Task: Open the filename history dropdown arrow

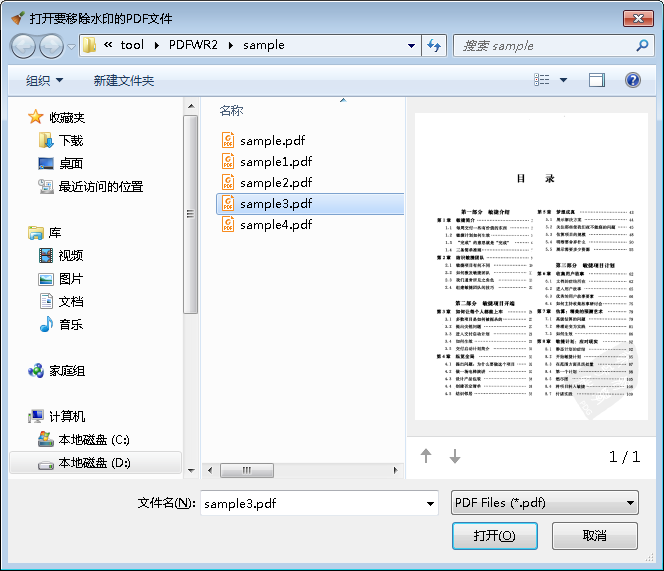Action: (430, 503)
